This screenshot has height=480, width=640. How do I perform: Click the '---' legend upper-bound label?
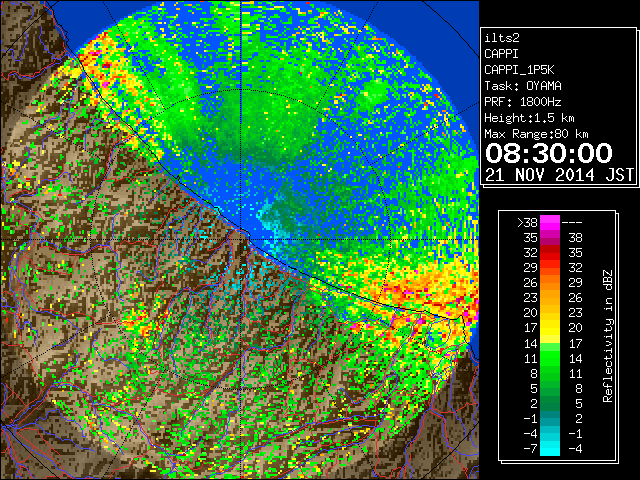572,223
